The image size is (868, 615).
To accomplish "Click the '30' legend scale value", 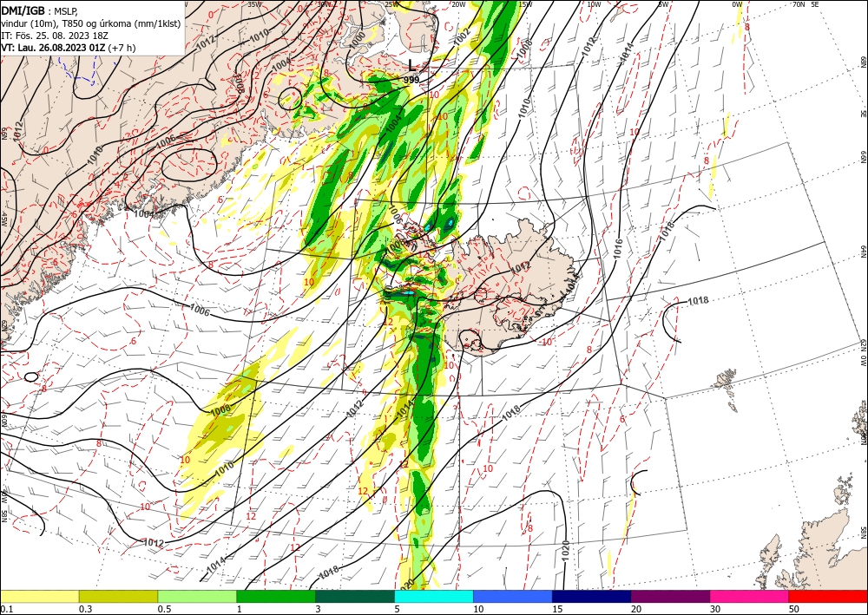I will 715,609.
